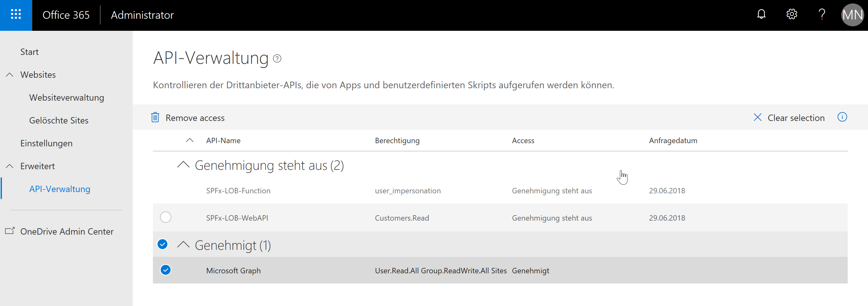Collapse the Erweitert navigation section
The image size is (868, 306).
click(10, 166)
